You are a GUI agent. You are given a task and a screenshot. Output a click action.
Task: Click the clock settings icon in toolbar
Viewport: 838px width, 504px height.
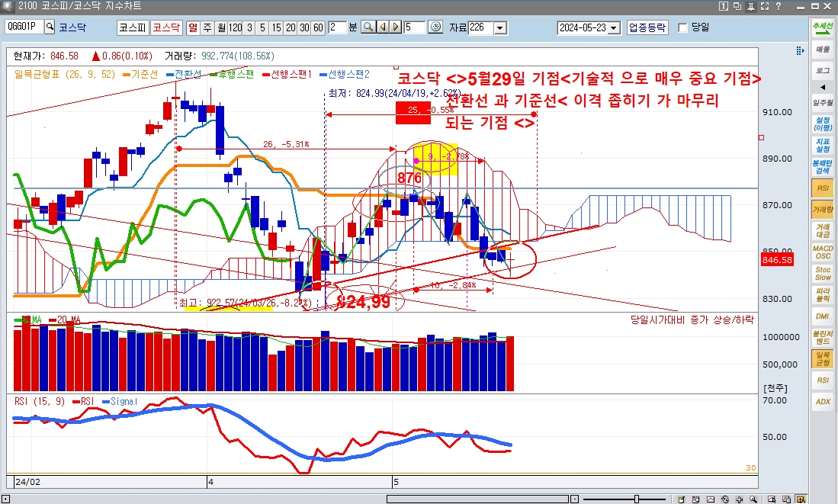pyautogui.click(x=435, y=27)
